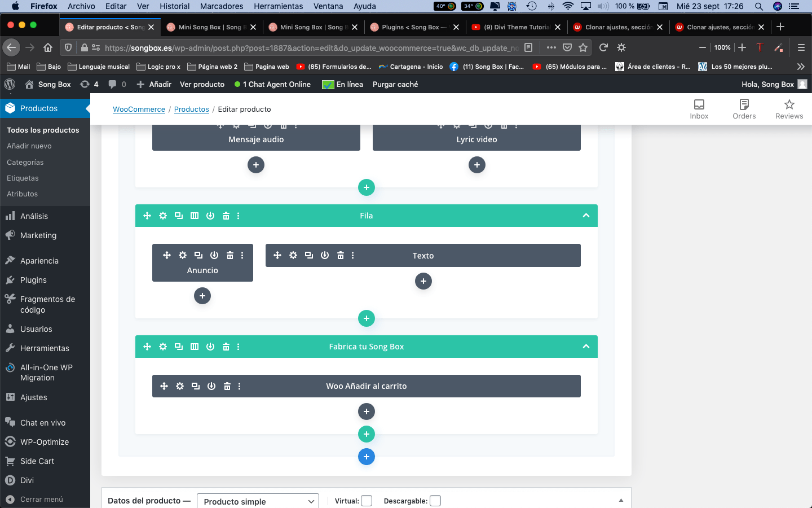Switch to Plugins < Song Box tab
Image resolution: width=812 pixels, height=508 pixels.
pos(413,27)
